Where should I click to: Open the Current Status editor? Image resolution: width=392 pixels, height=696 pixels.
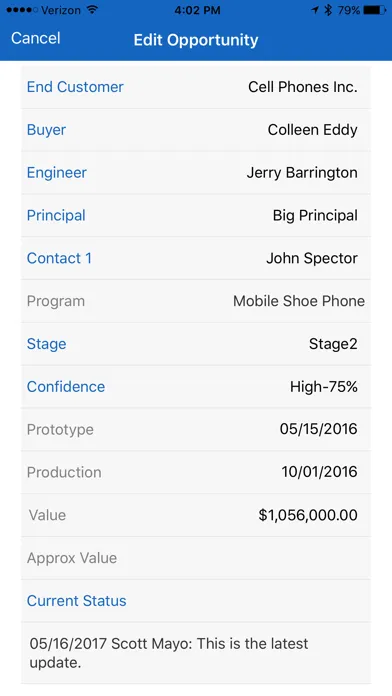(x=196, y=601)
